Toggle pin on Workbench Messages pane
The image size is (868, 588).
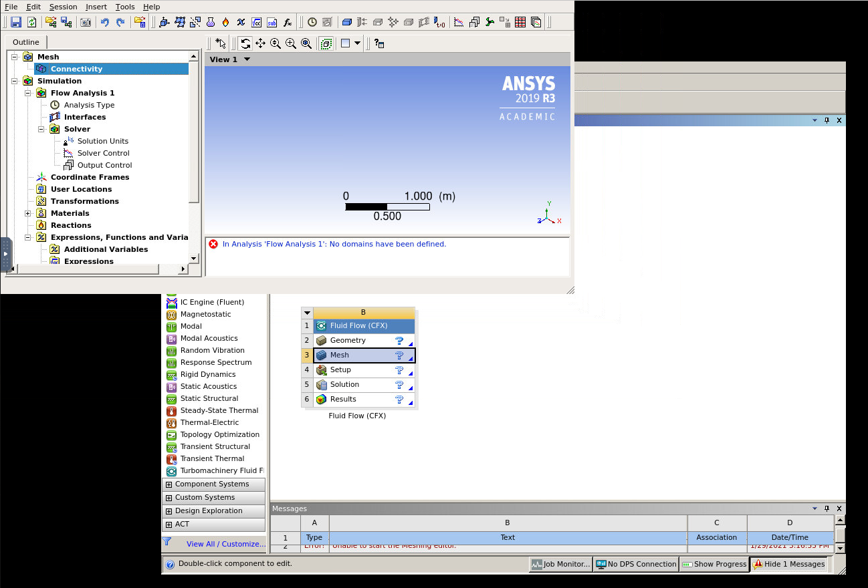(x=827, y=508)
